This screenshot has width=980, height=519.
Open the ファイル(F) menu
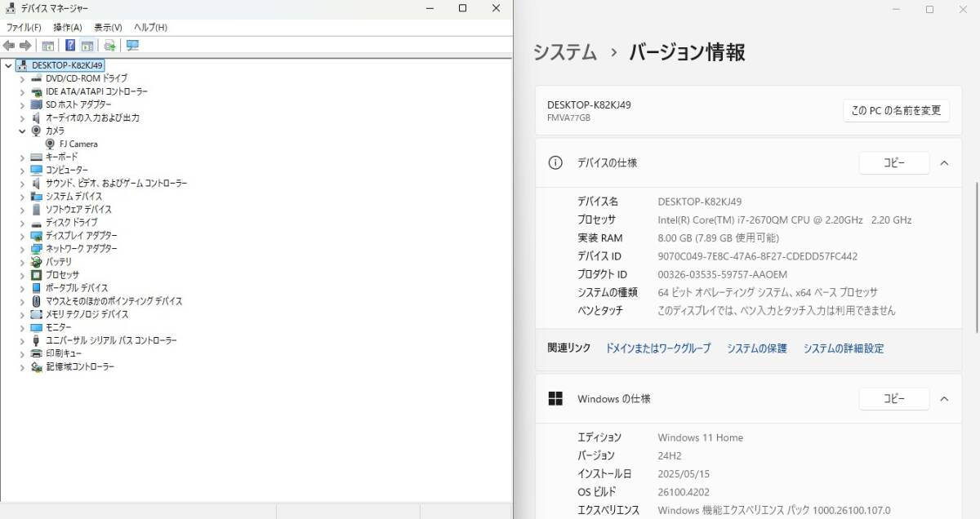24,27
